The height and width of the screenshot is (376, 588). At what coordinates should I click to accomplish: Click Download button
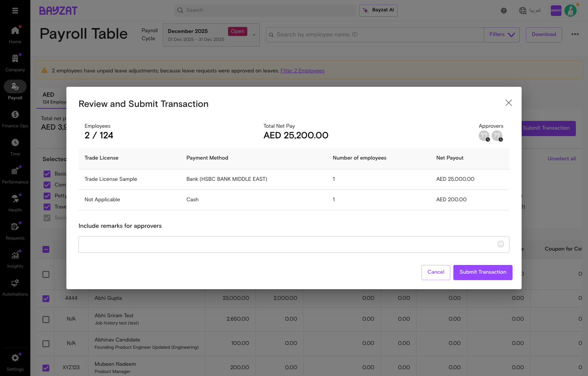tap(544, 35)
